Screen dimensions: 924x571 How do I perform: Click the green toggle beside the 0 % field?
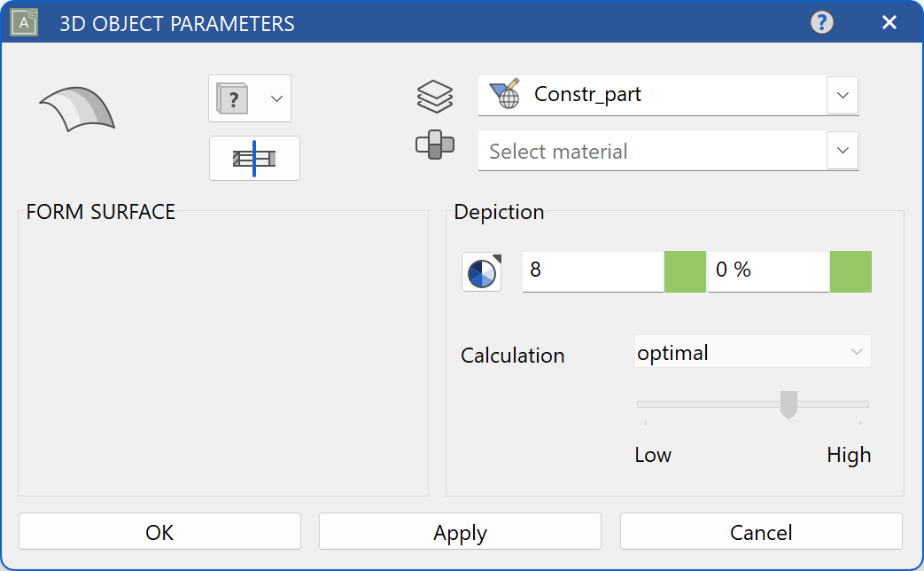850,271
